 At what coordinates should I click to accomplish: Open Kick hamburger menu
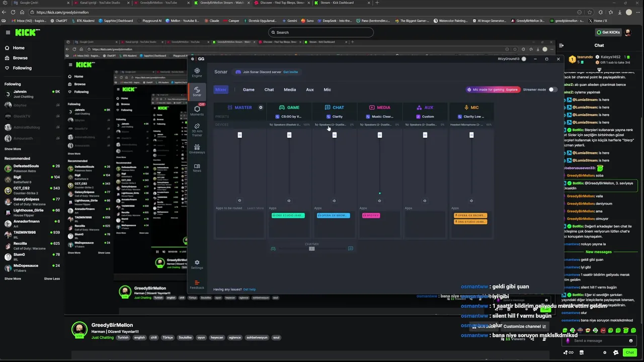click(8, 32)
